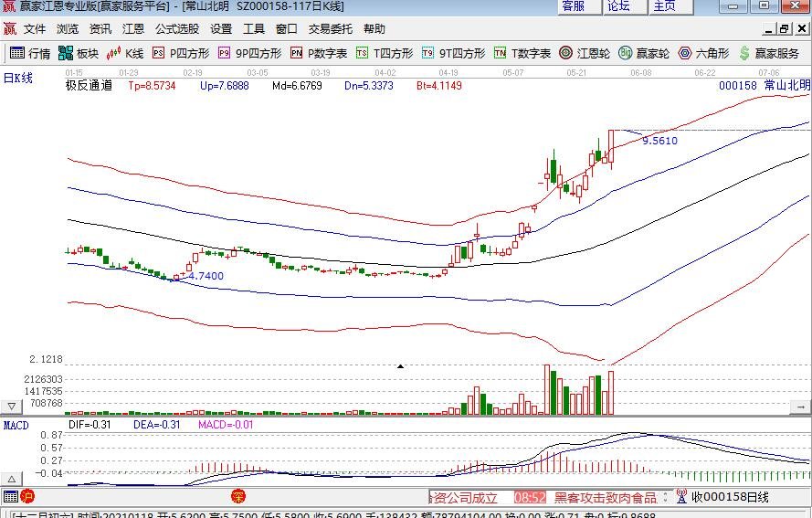Open 赢家服务 from the toolbar
This screenshot has width=812, height=518.
pyautogui.click(x=769, y=53)
